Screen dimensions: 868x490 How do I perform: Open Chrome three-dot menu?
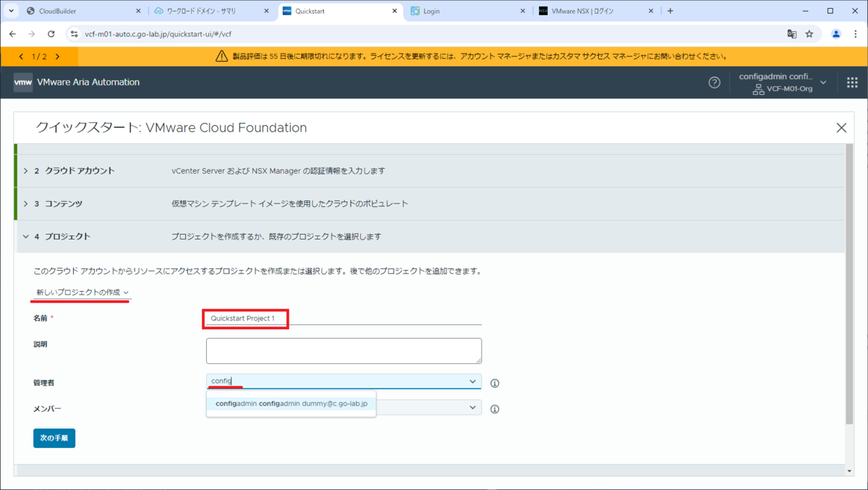pyautogui.click(x=855, y=34)
